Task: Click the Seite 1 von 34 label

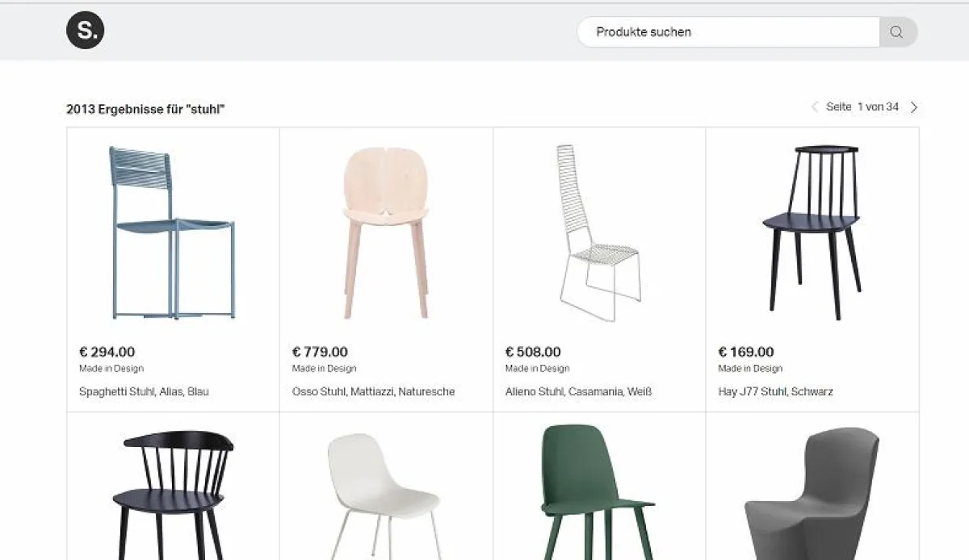Action: pos(861,106)
